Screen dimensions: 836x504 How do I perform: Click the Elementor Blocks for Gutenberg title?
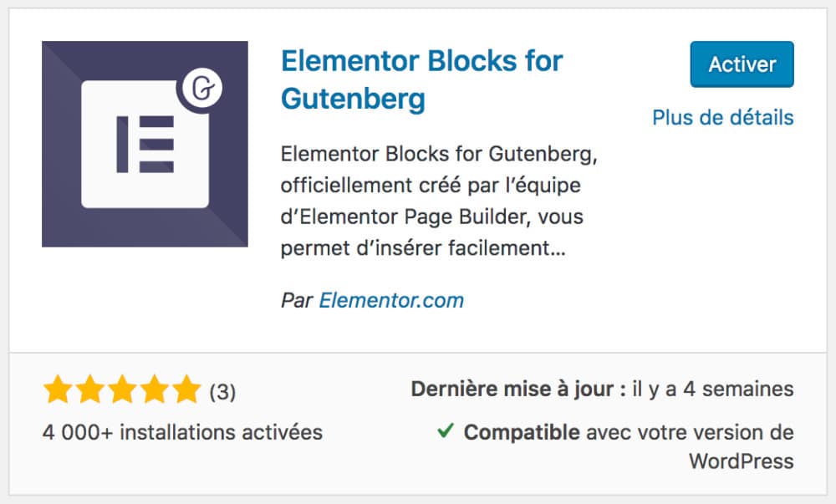(421, 79)
